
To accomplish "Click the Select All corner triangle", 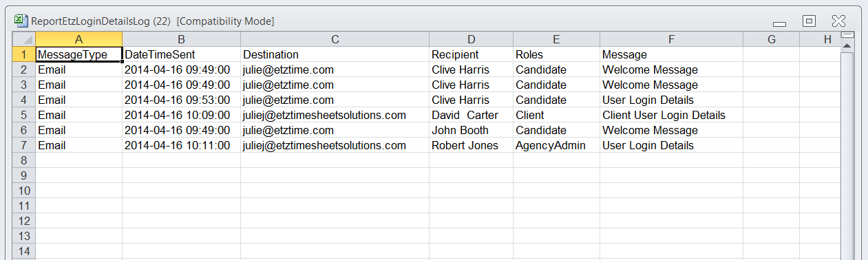I will pos(25,39).
